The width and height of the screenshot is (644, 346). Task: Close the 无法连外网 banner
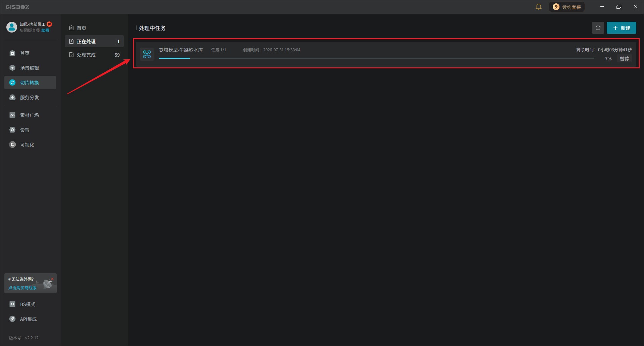click(x=52, y=279)
